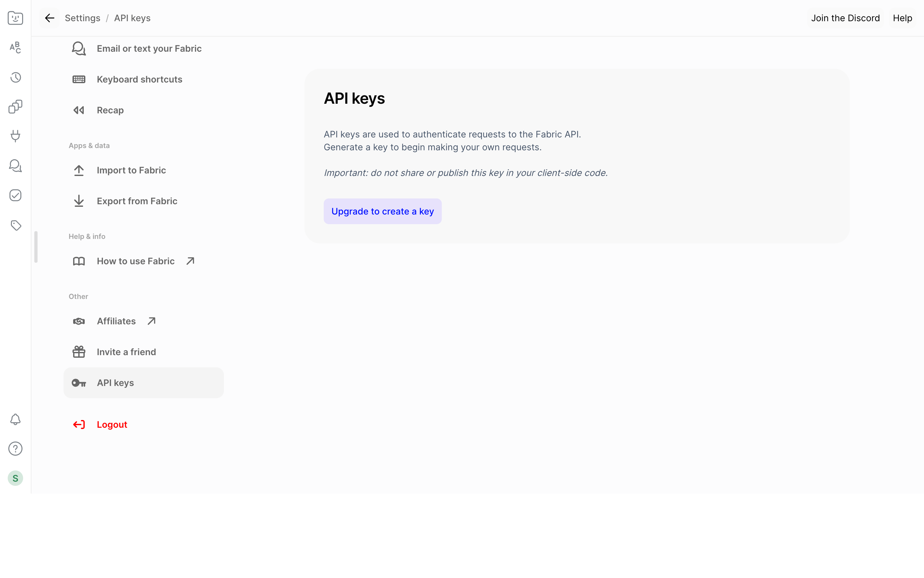
Task: Click external link arrow next to How to use Fabric
Action: tap(190, 261)
